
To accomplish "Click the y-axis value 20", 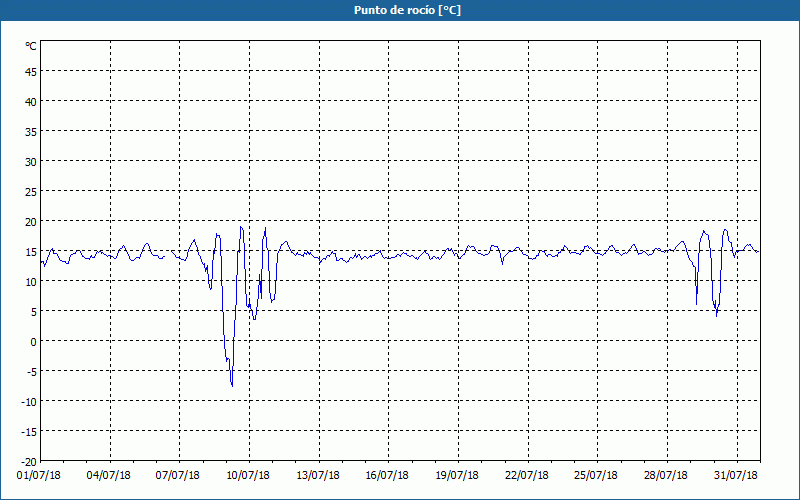I will [31, 222].
